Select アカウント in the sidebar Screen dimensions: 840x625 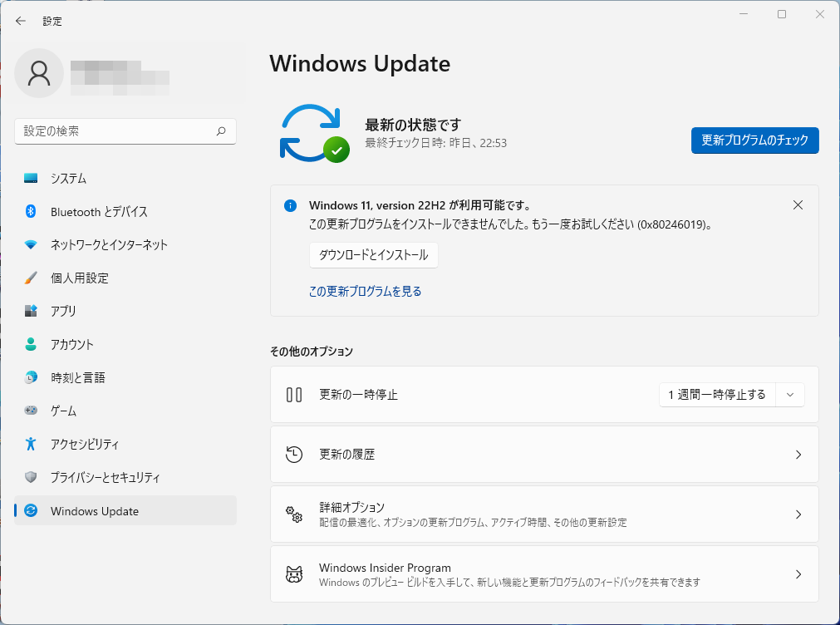(x=125, y=345)
